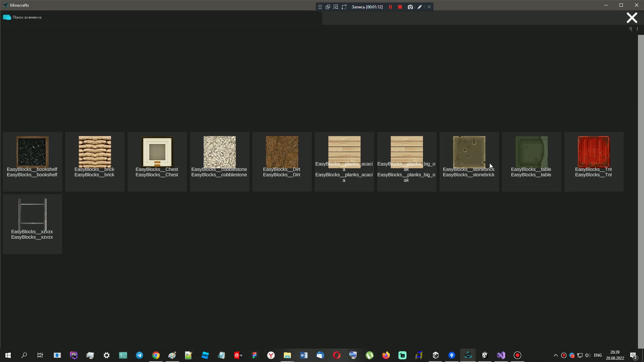Choose the EasyBlocks__Chest block image

pyautogui.click(x=157, y=152)
